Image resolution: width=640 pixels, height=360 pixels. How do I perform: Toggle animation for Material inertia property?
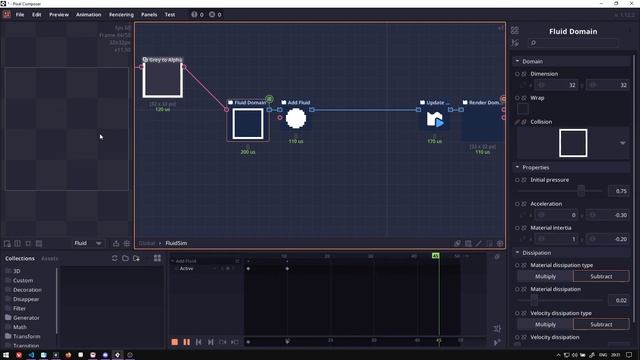(x=517, y=228)
